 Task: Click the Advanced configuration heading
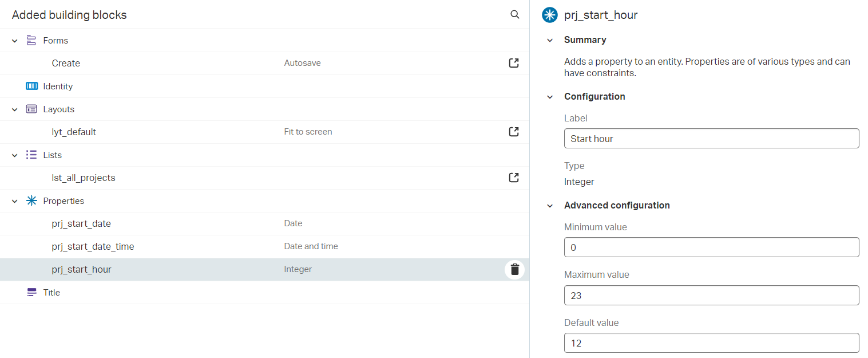[617, 206]
